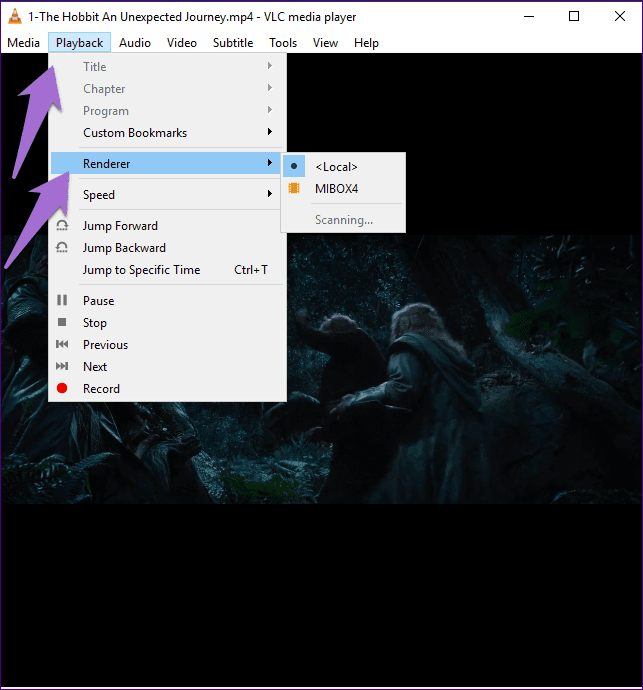Viewport: 643px width, 690px height.
Task: Open the Tools menu
Action: click(x=283, y=43)
